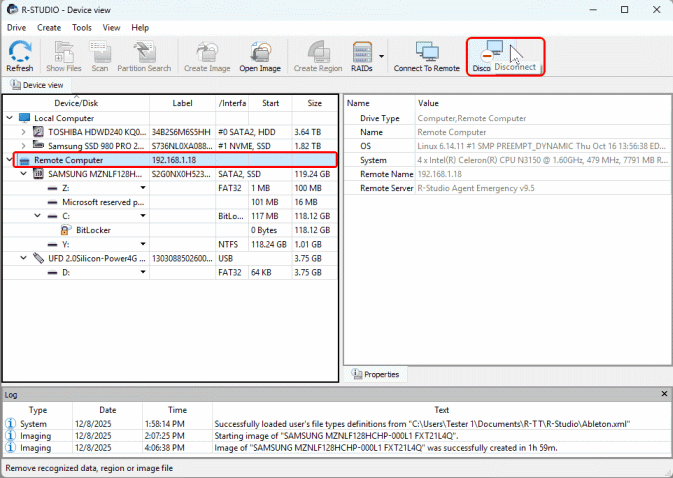Sort by the Size column header

[314, 102]
